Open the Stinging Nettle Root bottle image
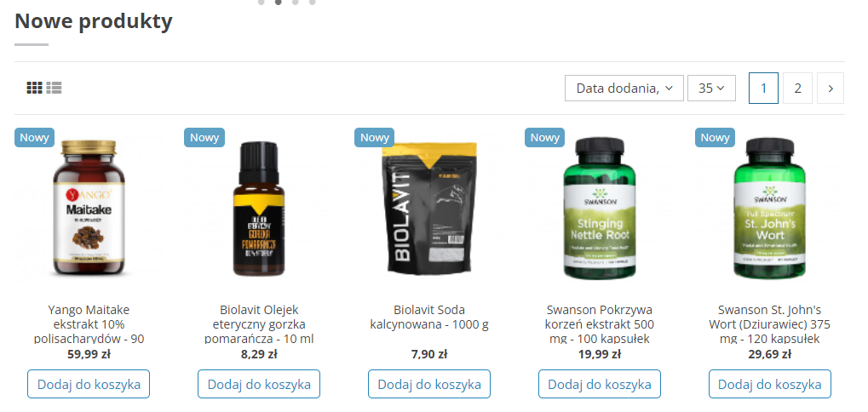 point(600,208)
